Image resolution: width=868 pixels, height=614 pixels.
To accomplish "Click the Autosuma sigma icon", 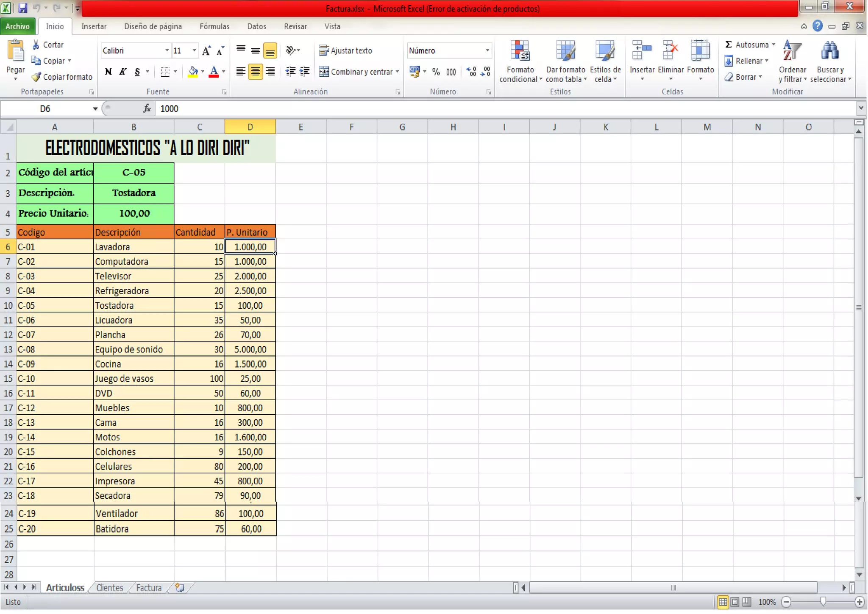I will tap(729, 45).
